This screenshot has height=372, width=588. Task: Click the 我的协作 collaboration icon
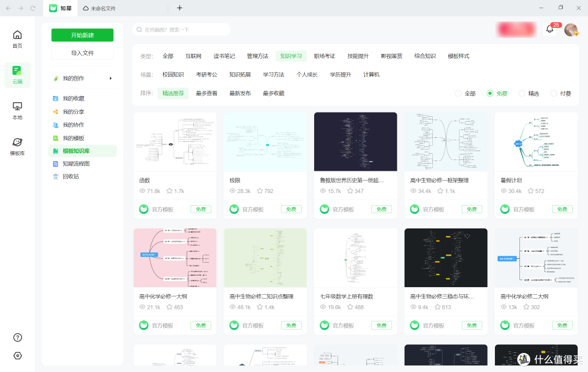(56, 125)
